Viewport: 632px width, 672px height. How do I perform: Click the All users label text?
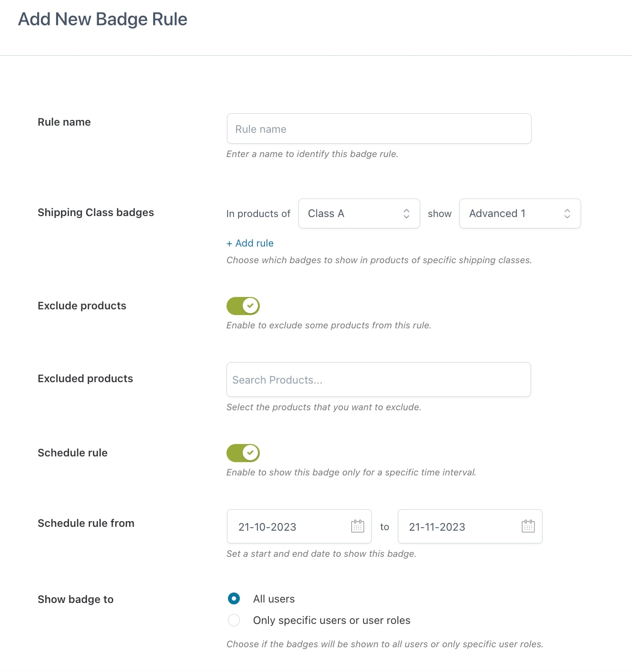(x=274, y=599)
